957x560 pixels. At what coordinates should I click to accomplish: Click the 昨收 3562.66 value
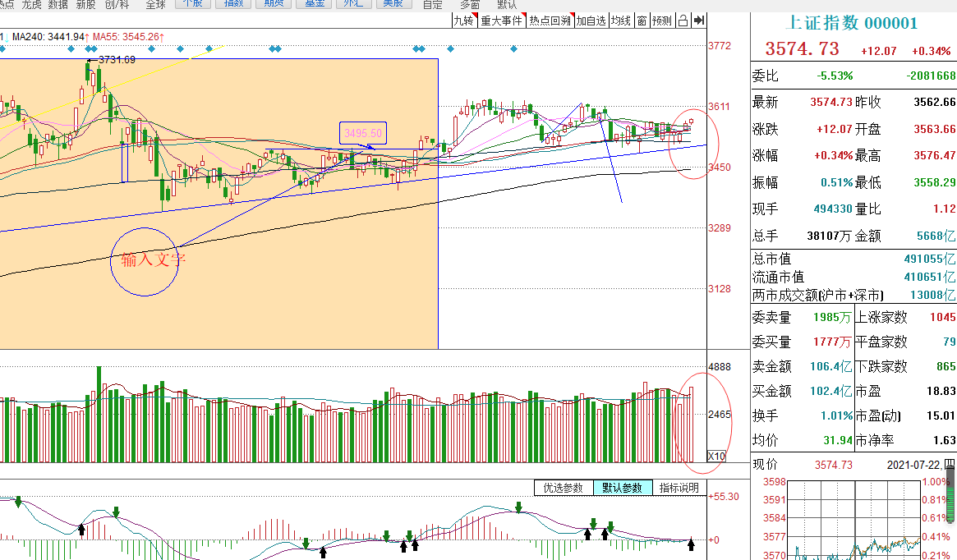click(935, 102)
